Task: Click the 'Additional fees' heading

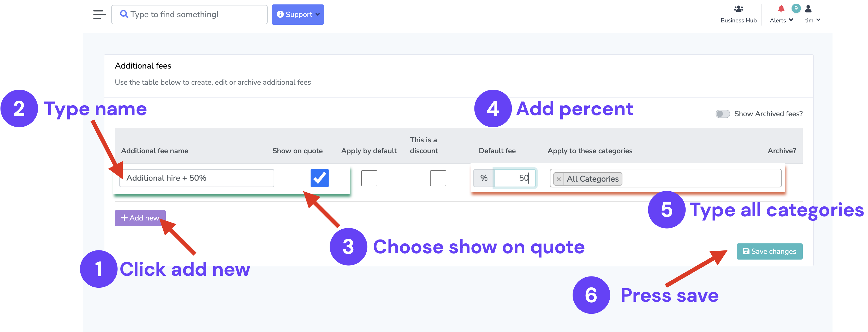Action: click(143, 66)
